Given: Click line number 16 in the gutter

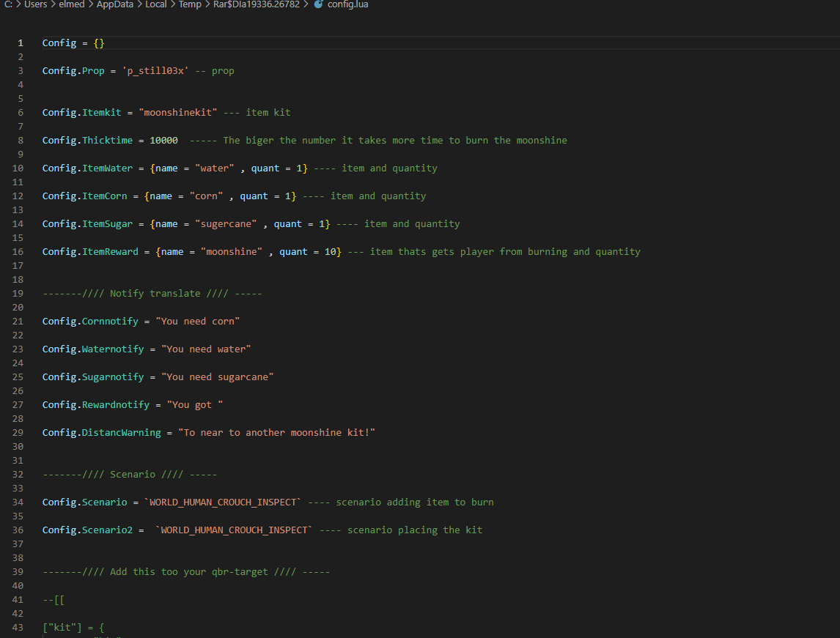Looking at the screenshot, I should coord(18,251).
